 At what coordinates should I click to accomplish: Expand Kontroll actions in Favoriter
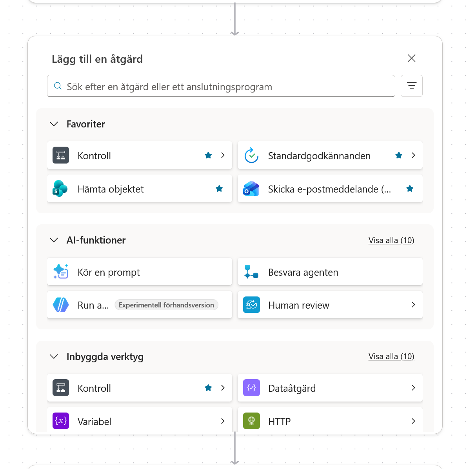223,155
